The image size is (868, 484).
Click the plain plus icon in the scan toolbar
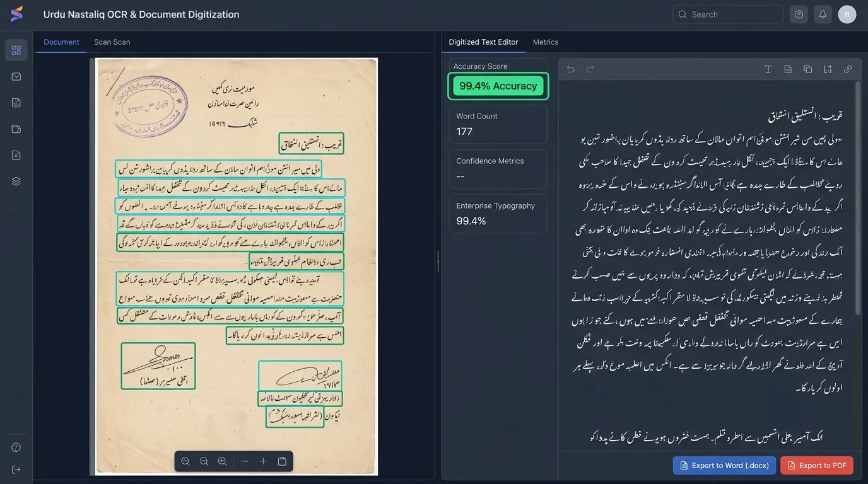coord(263,461)
